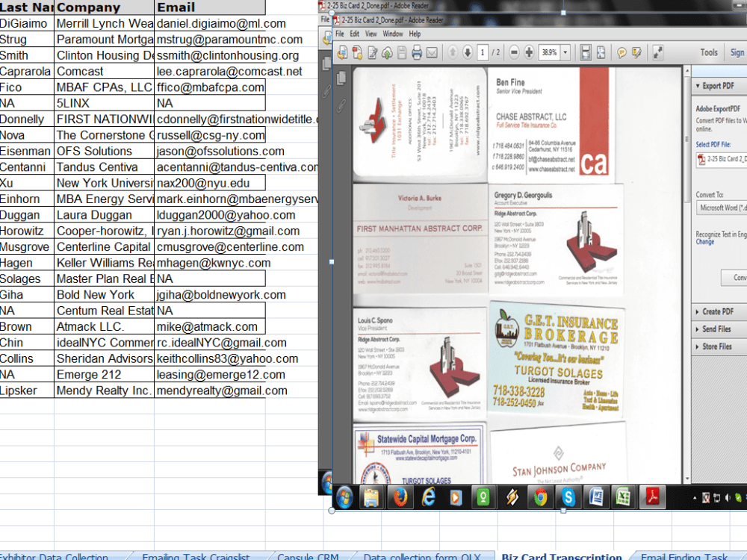747x560 pixels.
Task: Open the zoom percentage dropdown arrow
Action: pyautogui.click(x=565, y=52)
